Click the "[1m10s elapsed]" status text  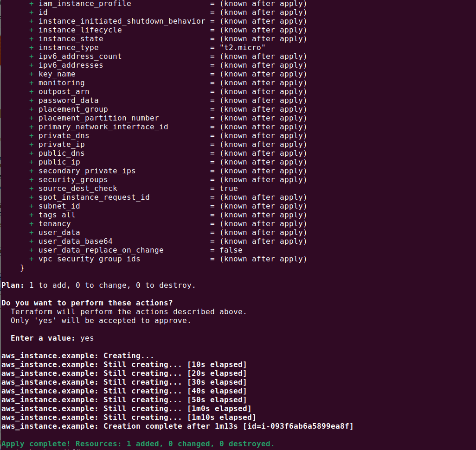coord(221,418)
